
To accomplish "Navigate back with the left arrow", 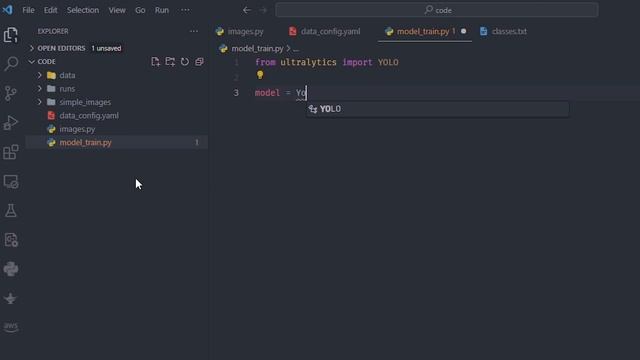I will [247, 10].
